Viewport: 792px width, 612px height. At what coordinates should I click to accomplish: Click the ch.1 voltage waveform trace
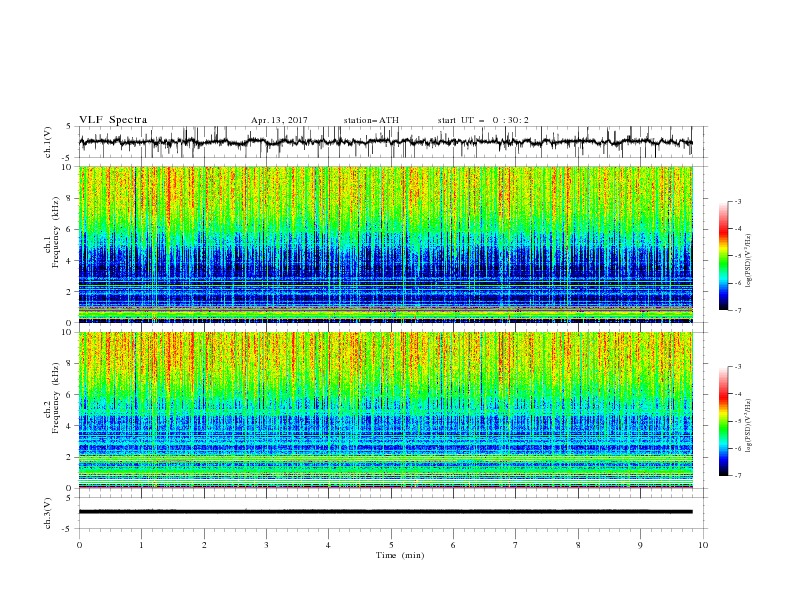385,142
